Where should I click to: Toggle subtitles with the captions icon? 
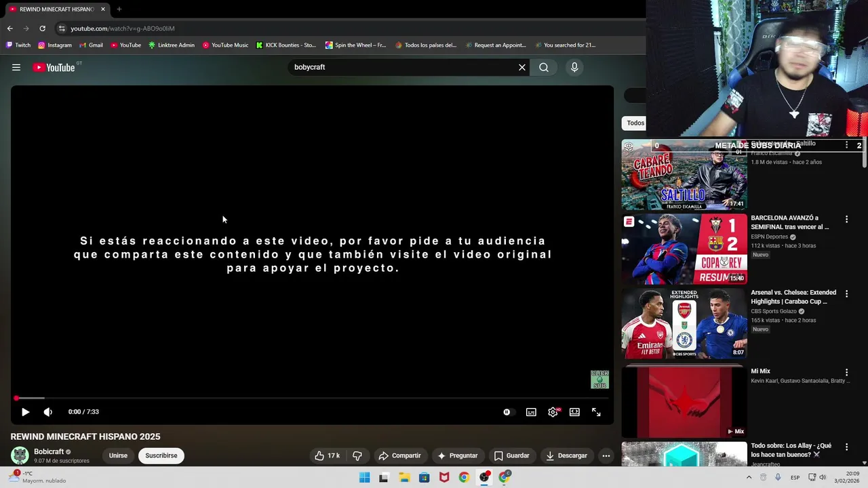[531, 411]
